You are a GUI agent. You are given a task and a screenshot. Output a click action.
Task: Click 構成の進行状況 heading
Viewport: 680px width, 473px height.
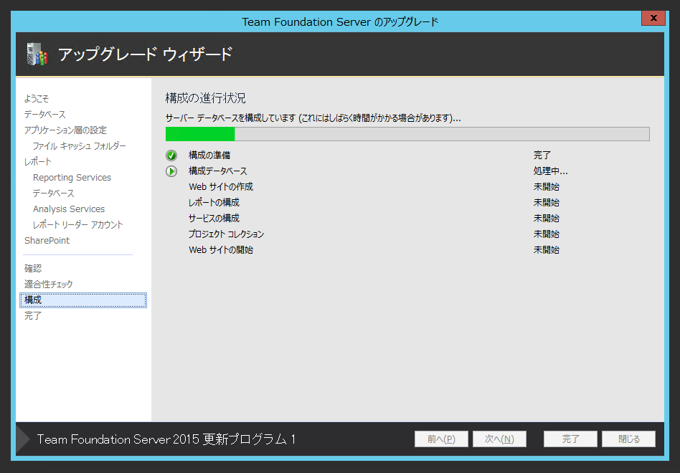coord(206,98)
